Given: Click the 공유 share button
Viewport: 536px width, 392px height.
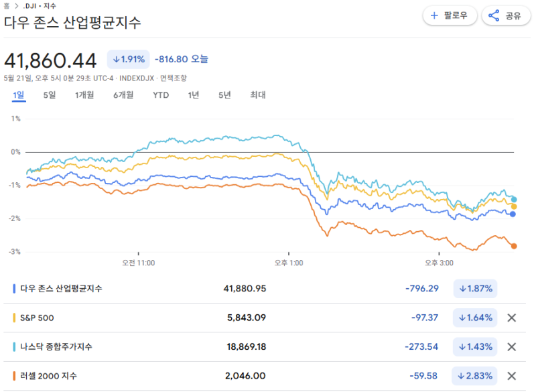Looking at the screenshot, I should pyautogui.click(x=506, y=15).
